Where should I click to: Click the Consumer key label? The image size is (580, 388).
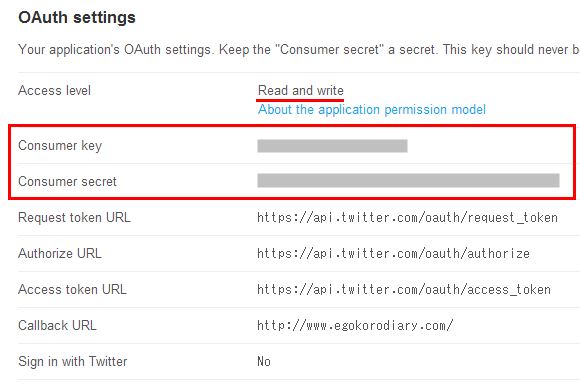60,146
